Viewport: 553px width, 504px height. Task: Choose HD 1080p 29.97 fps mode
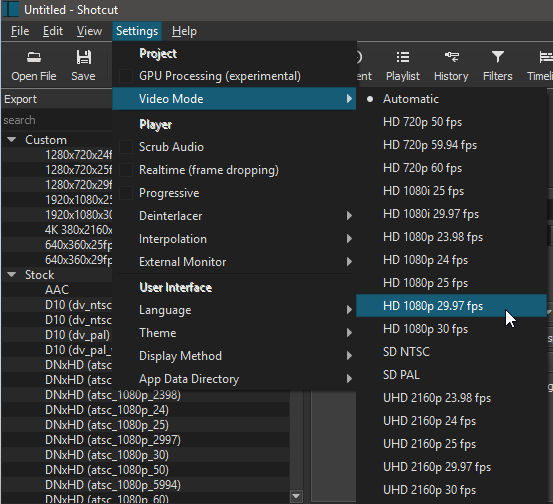pos(451,306)
